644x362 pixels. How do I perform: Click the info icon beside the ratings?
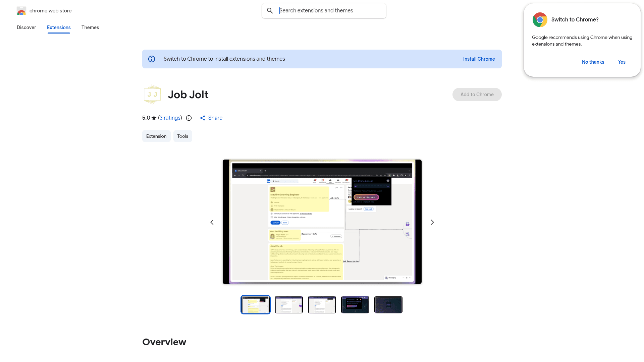point(189,118)
